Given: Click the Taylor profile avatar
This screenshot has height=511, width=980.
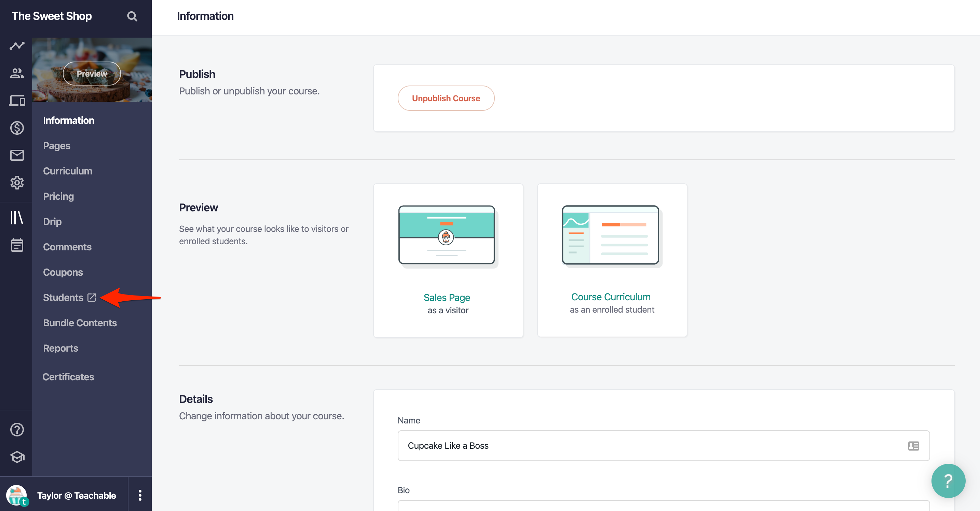Looking at the screenshot, I should 17,495.
